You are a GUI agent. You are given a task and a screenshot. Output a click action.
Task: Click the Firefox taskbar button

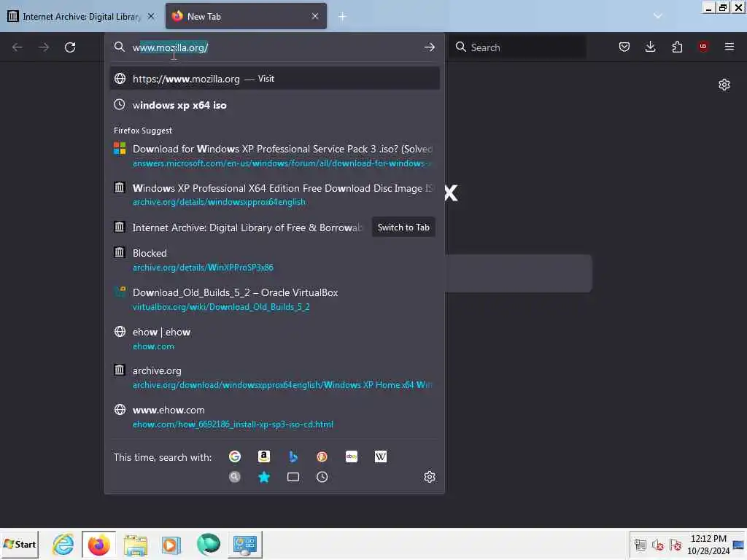pyautogui.click(x=98, y=544)
